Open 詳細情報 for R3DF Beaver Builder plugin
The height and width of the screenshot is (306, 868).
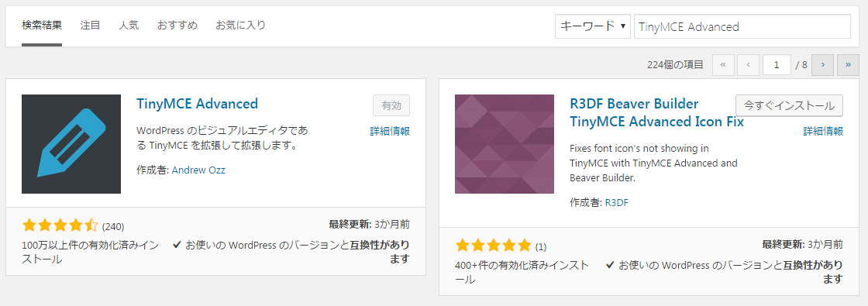(823, 131)
